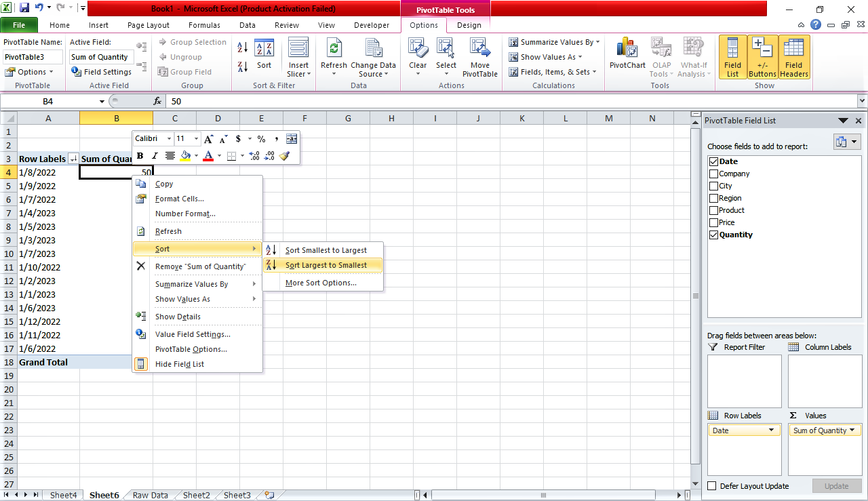
Task: Choose Sort Smallest to Largest
Action: tap(323, 250)
